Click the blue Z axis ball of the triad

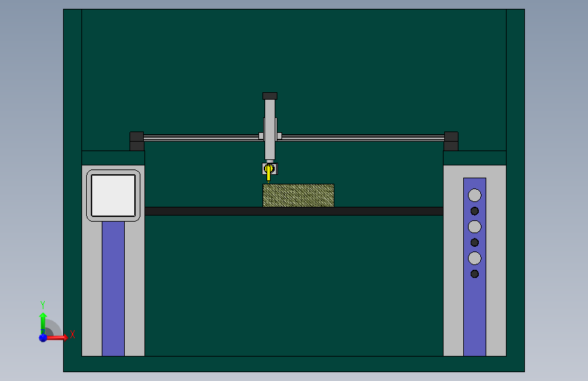point(43,338)
